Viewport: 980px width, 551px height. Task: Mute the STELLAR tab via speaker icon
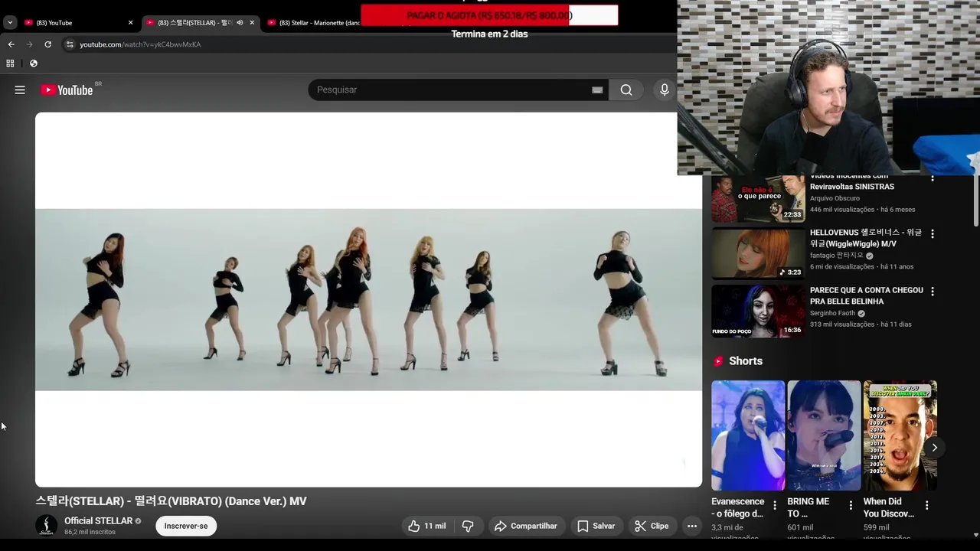point(240,23)
